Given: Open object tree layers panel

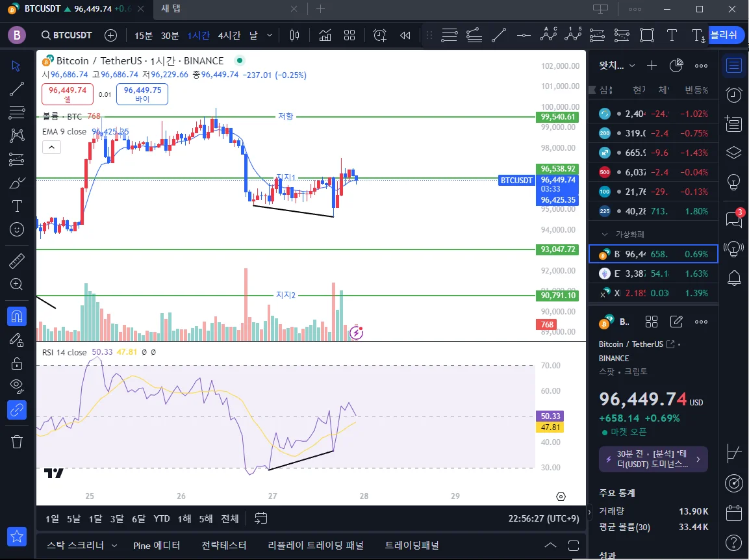Looking at the screenshot, I should tap(733, 153).
